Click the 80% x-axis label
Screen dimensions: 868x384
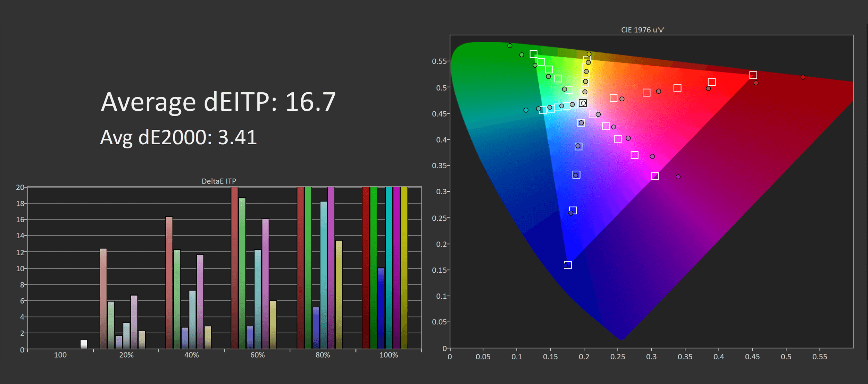tap(323, 355)
